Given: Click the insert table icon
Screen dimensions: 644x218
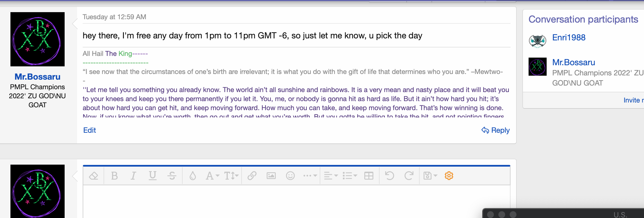Looking at the screenshot, I should 369,176.
